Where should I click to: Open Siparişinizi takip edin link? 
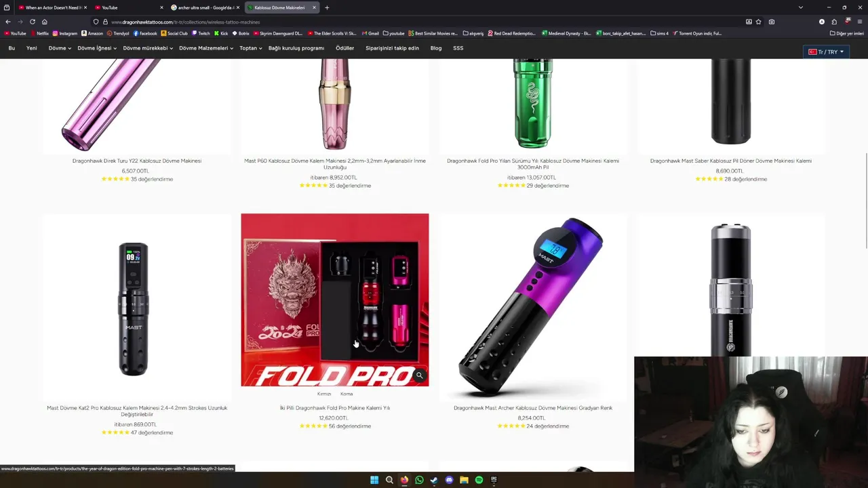pos(392,48)
